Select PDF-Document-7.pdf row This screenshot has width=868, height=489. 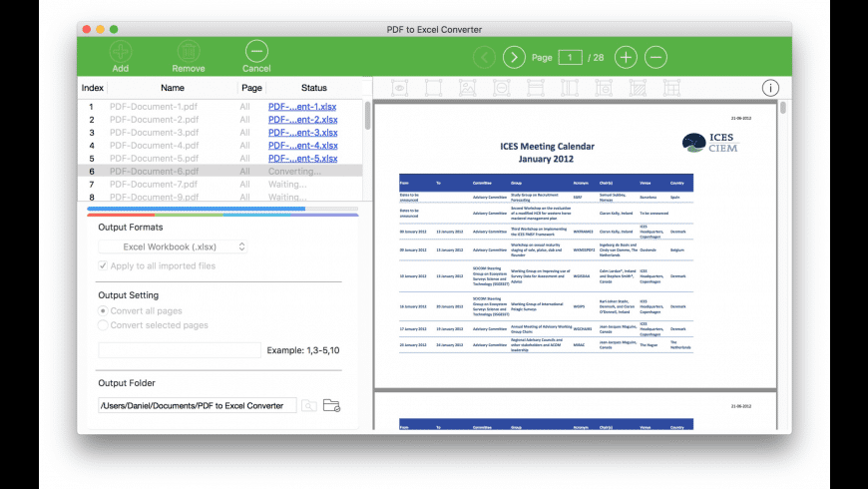click(x=220, y=184)
